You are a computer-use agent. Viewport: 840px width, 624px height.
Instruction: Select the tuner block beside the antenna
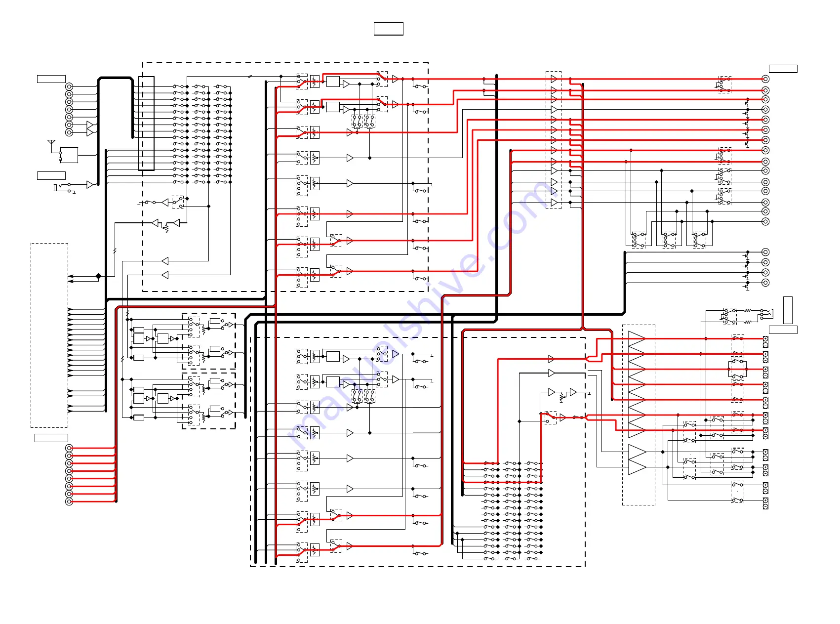[x=69, y=155]
